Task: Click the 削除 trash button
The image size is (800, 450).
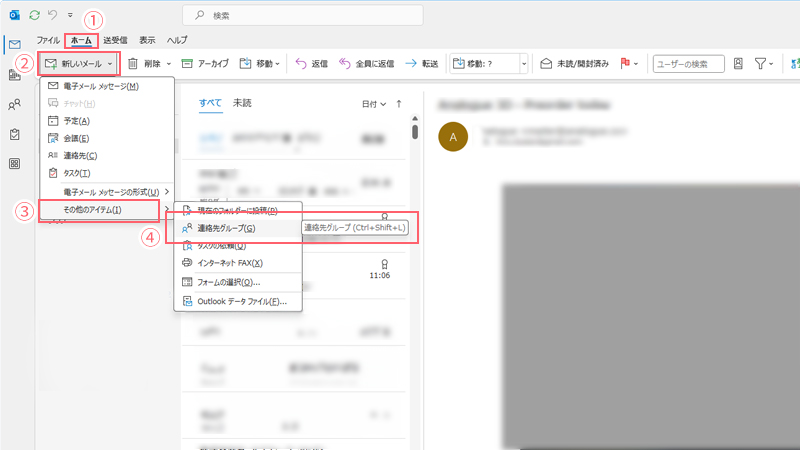Action: (x=144, y=64)
